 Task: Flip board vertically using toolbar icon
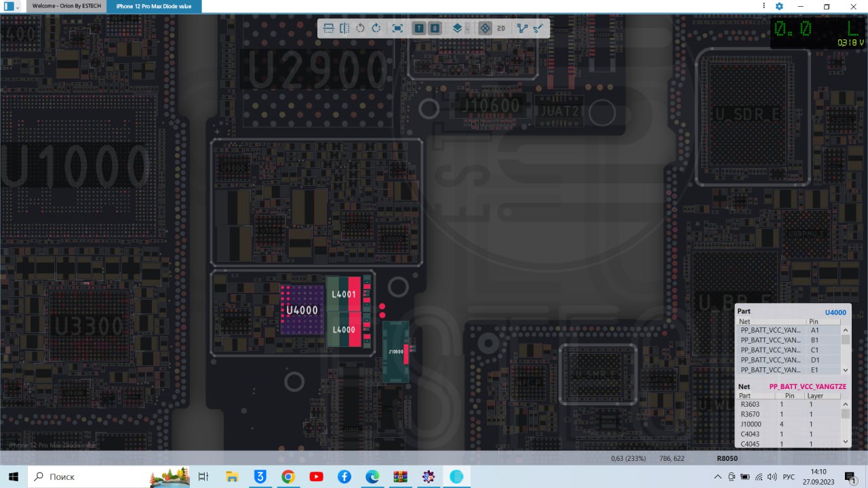coord(328,28)
